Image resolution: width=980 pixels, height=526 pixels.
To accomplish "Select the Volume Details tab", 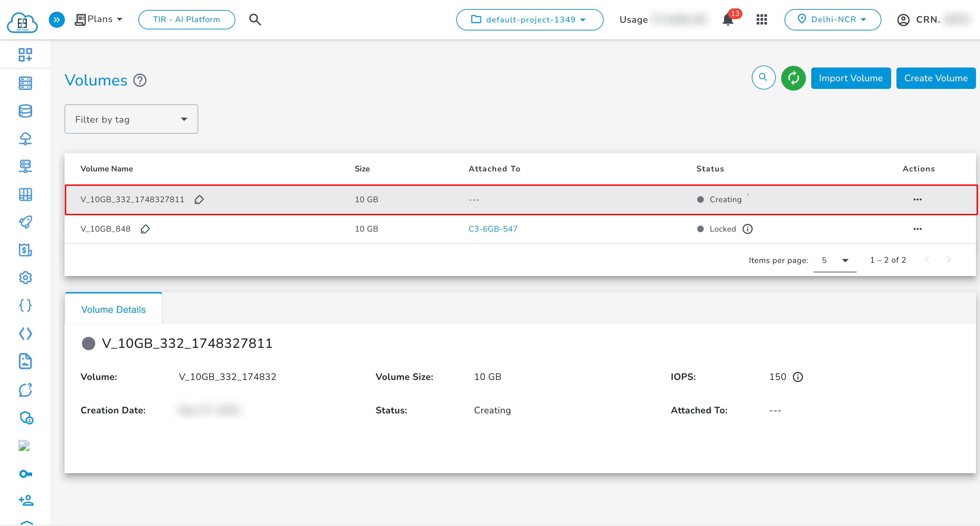I will click(113, 309).
